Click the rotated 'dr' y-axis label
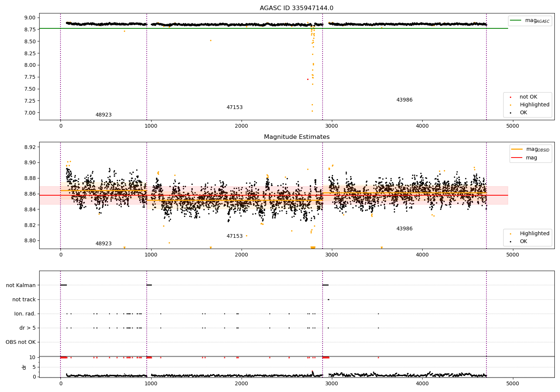The image size is (560, 392). click(x=24, y=367)
